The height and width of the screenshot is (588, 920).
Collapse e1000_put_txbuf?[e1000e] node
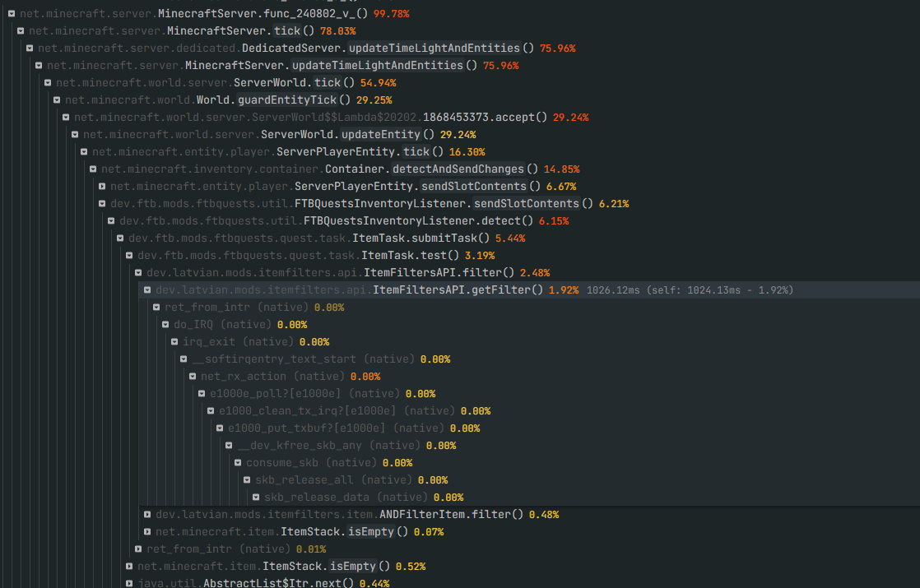pyautogui.click(x=220, y=428)
